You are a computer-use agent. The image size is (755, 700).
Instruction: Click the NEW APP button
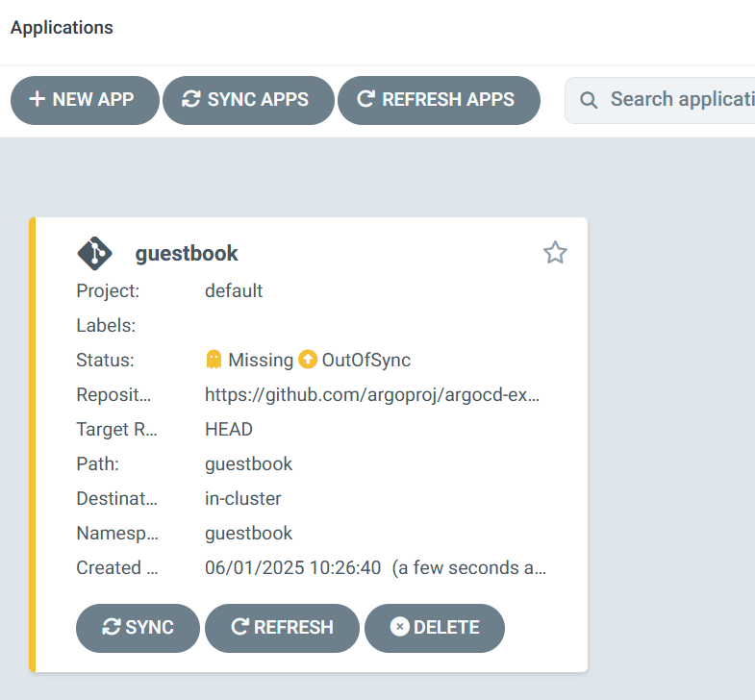[x=85, y=100]
